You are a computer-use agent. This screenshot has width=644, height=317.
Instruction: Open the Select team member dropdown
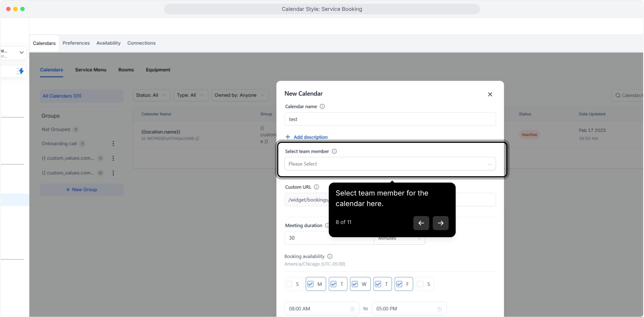pyautogui.click(x=390, y=164)
